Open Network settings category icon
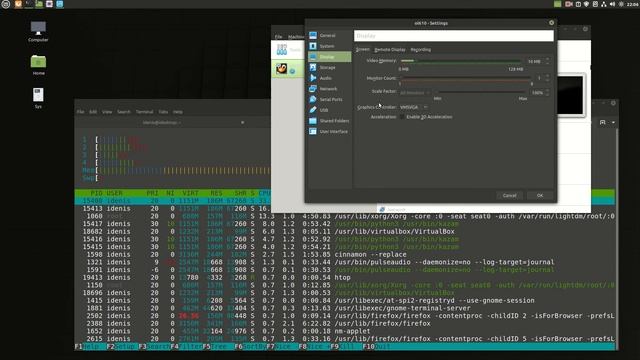 coord(313,89)
